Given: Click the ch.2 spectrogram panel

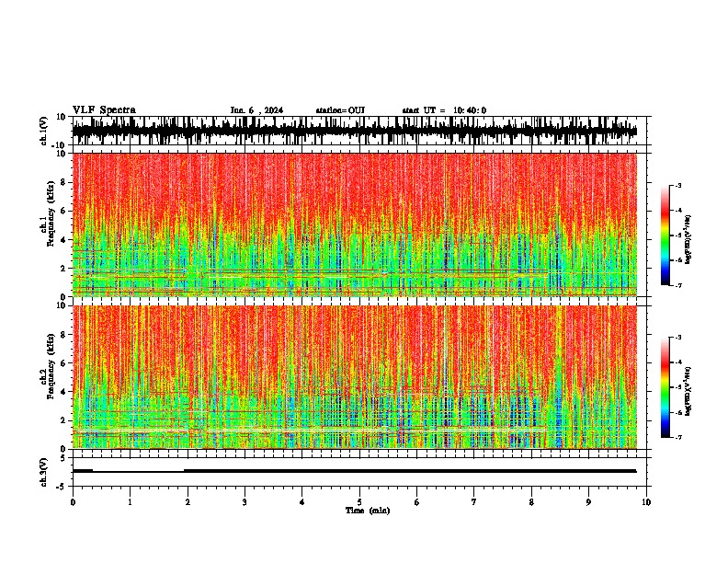Looking at the screenshot, I should [x=355, y=377].
